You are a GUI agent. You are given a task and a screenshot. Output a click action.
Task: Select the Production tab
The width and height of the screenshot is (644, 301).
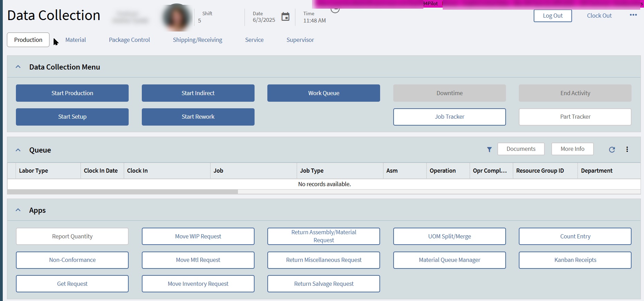point(28,40)
